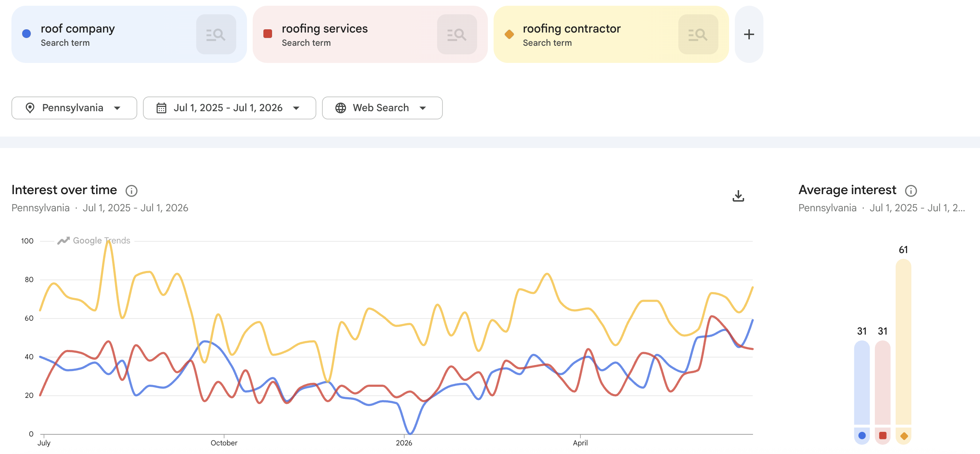The height and width of the screenshot is (454, 980).
Task: Click the April axis label
Action: point(580,443)
